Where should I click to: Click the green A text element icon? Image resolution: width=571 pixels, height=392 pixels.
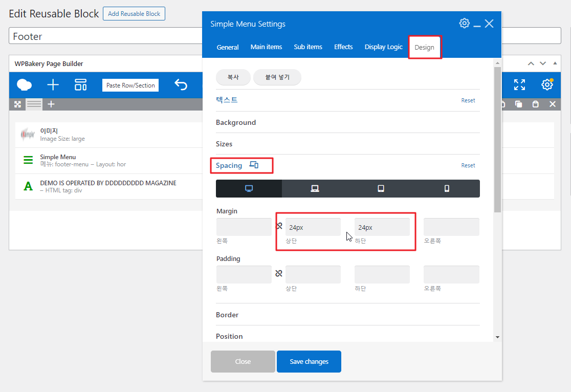(28, 186)
